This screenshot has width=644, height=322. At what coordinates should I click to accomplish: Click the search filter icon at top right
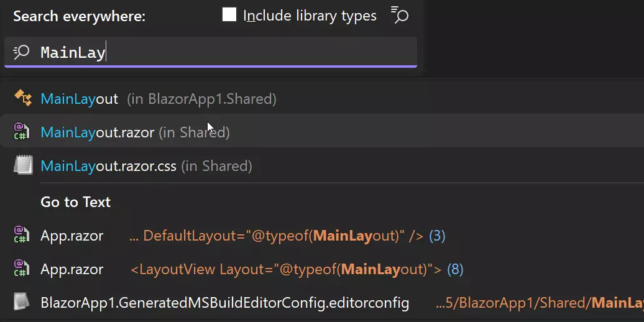coord(399,16)
